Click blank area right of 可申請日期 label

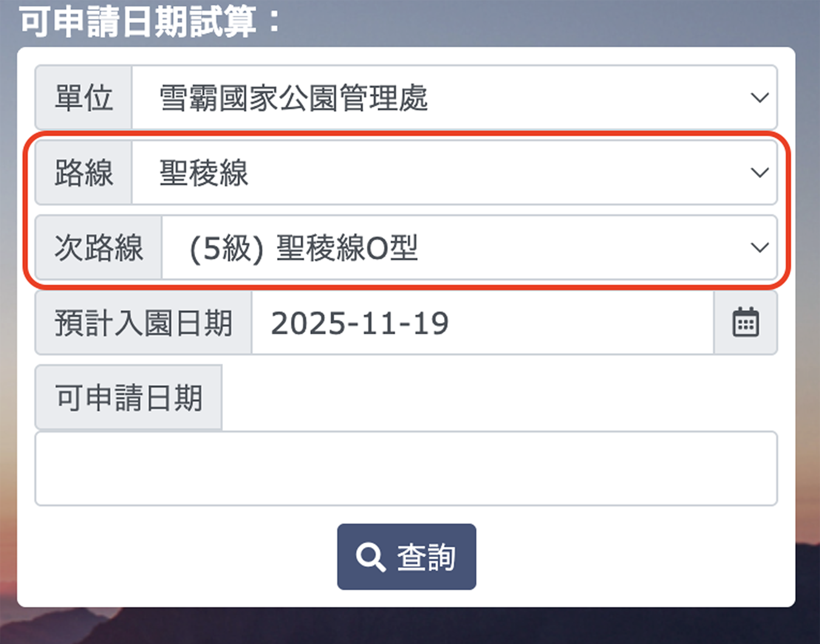[x=498, y=398]
